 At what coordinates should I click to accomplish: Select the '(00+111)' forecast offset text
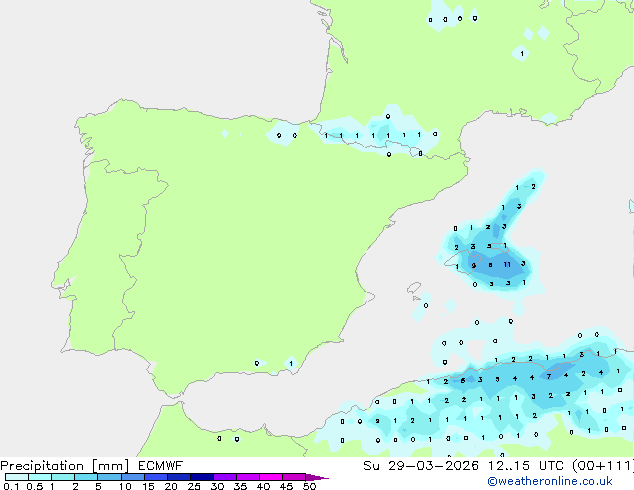coord(603,466)
